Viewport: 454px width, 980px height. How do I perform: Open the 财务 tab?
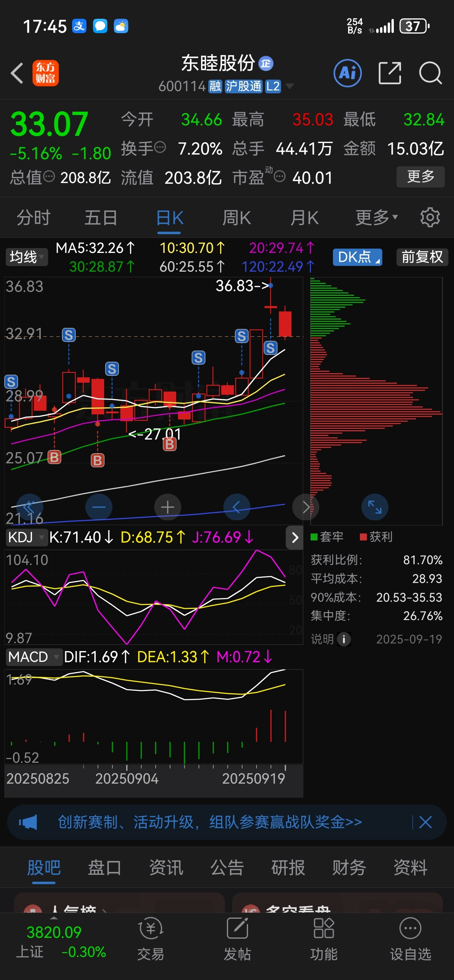(x=349, y=868)
